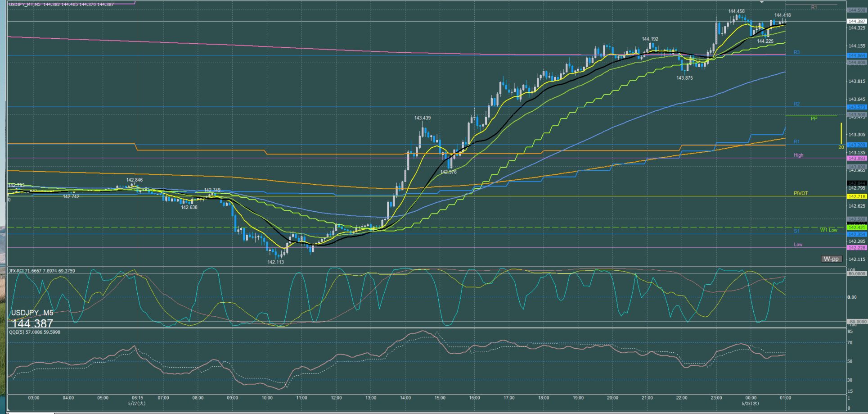
Task: Click the pink High price tag 143.083
Action: tap(857, 159)
